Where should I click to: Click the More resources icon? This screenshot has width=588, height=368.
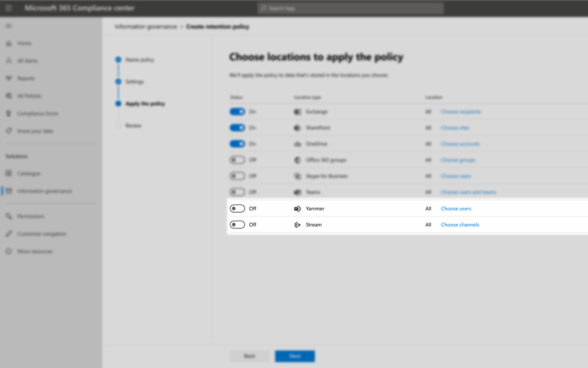pyautogui.click(x=9, y=251)
